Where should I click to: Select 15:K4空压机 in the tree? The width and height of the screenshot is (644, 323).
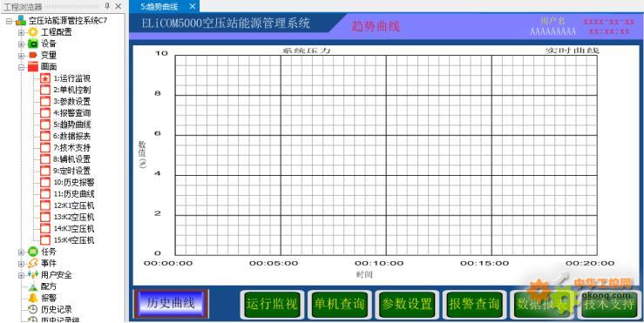tap(74, 240)
